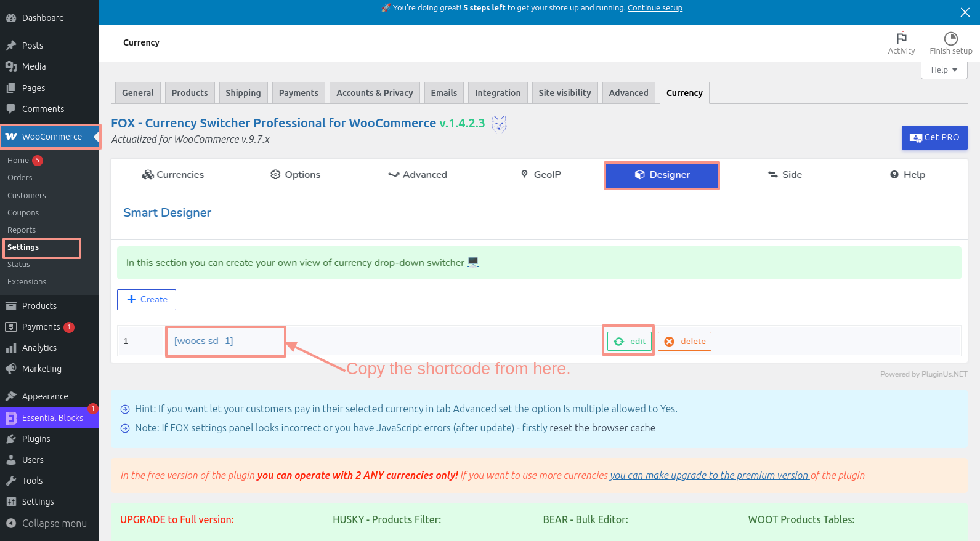Click the Smart Designer heading
Viewport: 980px width, 541px height.
point(167,213)
